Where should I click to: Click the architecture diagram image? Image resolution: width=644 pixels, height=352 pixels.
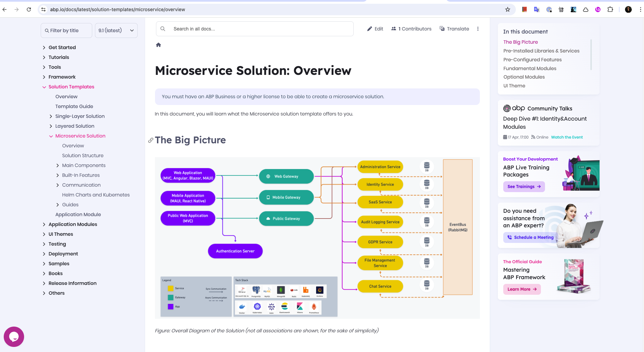(317, 237)
